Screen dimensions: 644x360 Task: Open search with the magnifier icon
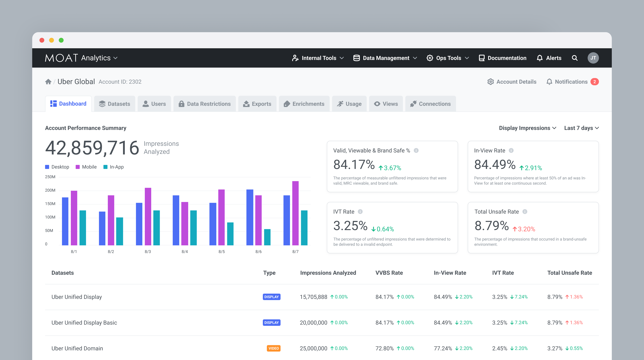tap(575, 58)
